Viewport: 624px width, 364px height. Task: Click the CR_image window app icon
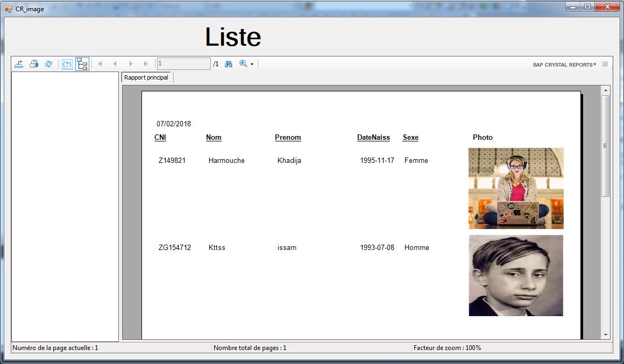coord(9,9)
